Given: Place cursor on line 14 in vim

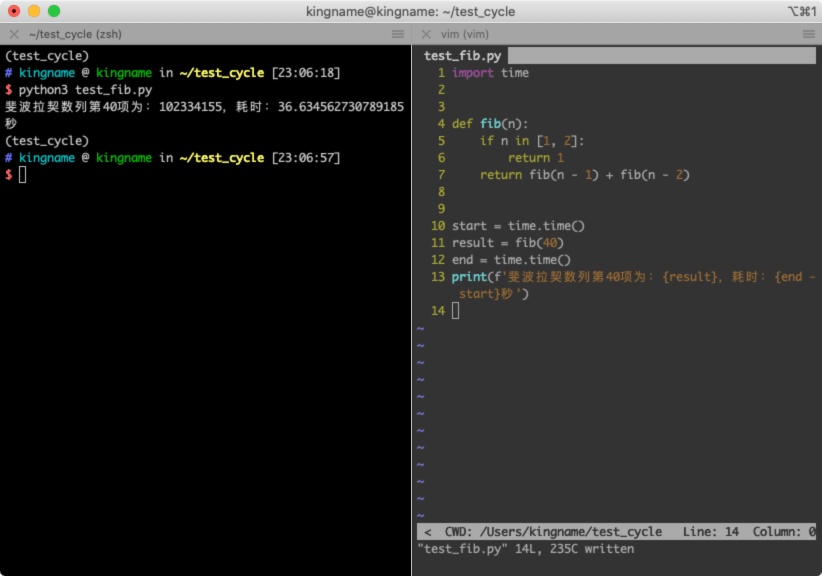Looking at the screenshot, I should (456, 311).
